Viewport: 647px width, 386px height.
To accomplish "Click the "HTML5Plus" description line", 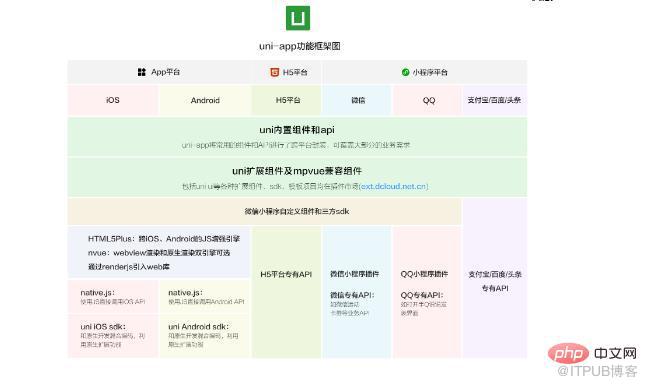I will 164,239.
